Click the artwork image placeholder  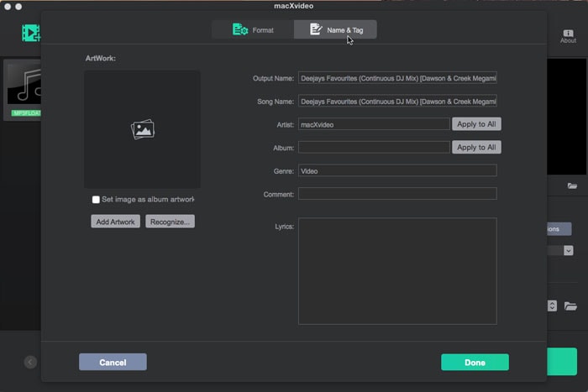tap(142, 129)
